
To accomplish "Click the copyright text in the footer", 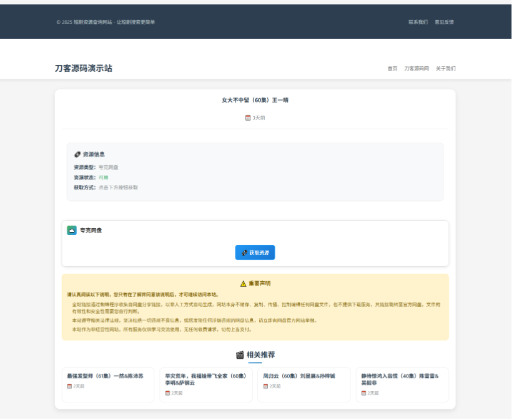I will tap(106, 21).
